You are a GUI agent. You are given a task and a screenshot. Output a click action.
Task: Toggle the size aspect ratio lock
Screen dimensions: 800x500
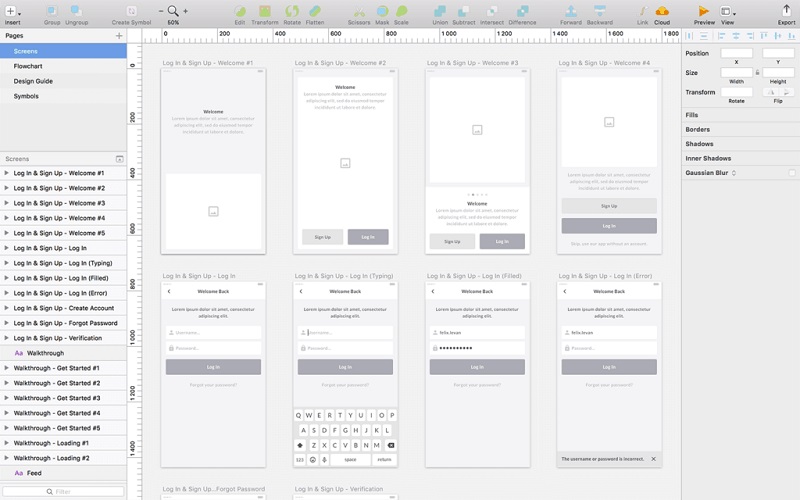[x=757, y=73]
